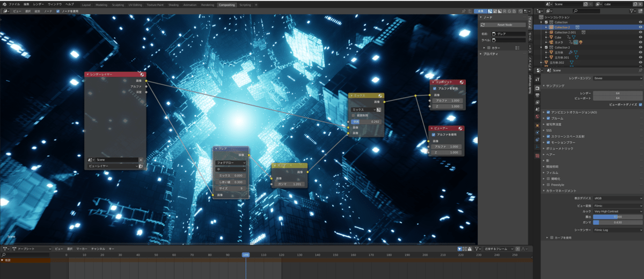644x279 pixels.
Task: Open the View Layer properties tab icon
Action: pos(537,101)
